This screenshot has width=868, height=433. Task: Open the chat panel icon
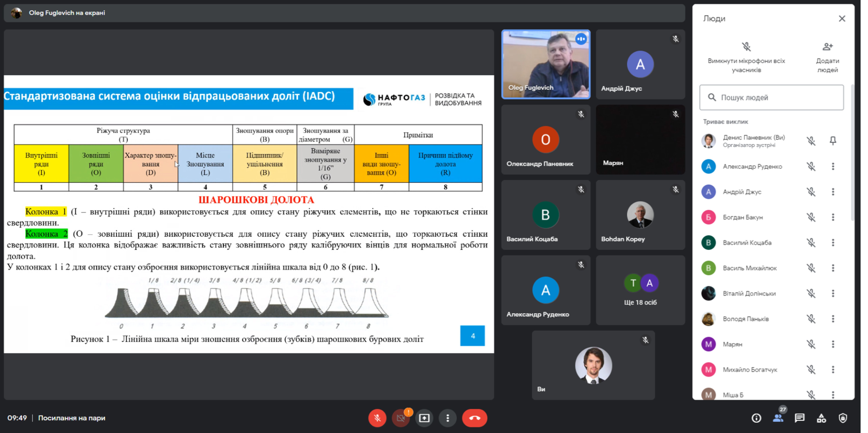tap(799, 418)
